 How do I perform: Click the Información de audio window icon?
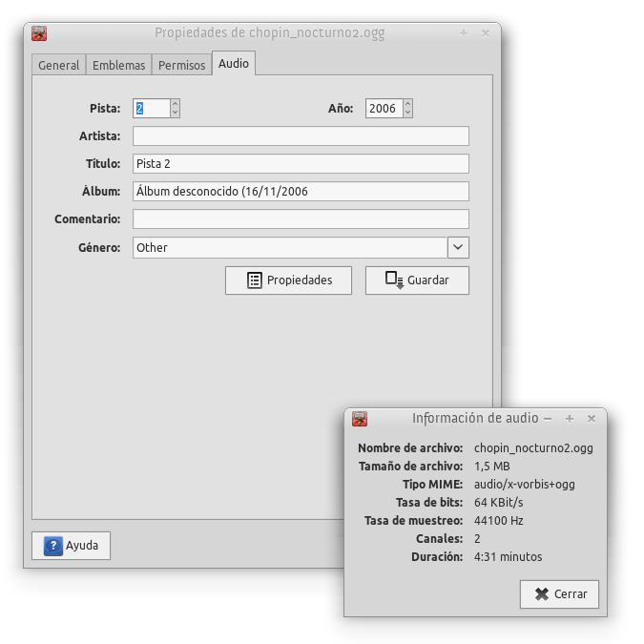pyautogui.click(x=360, y=419)
